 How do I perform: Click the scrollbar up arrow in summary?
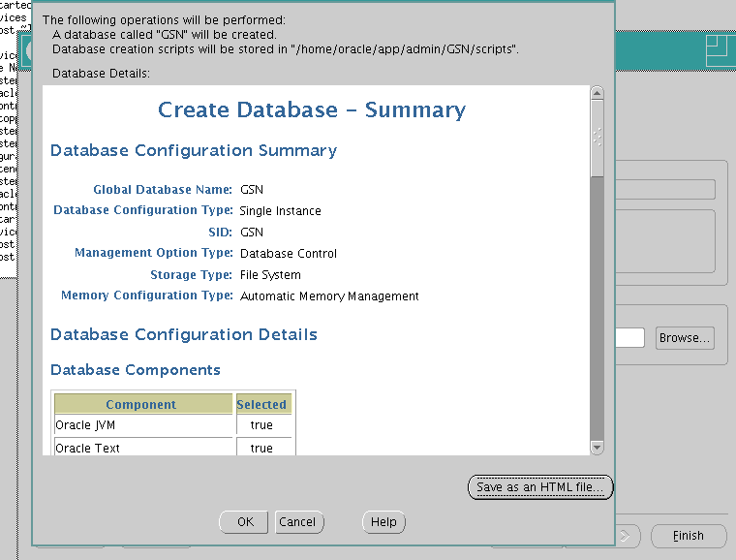[598, 93]
